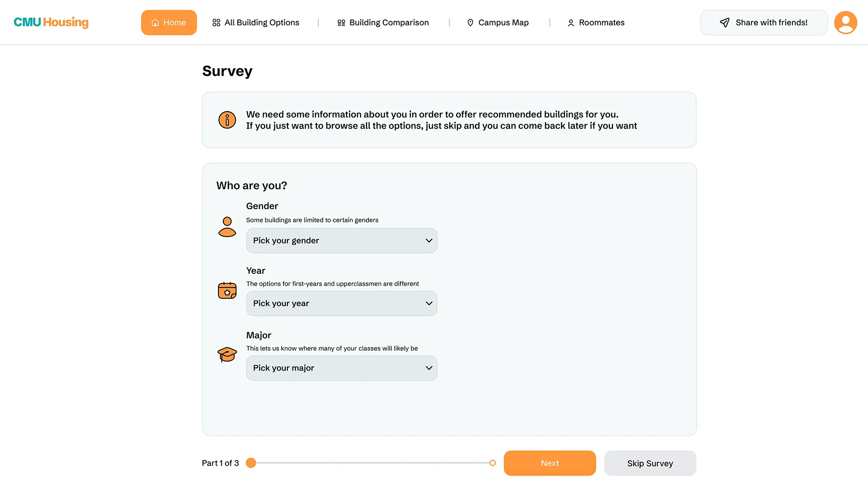Click the hollow progress end marker
Image resolution: width=868 pixels, height=488 pixels.
(492, 463)
